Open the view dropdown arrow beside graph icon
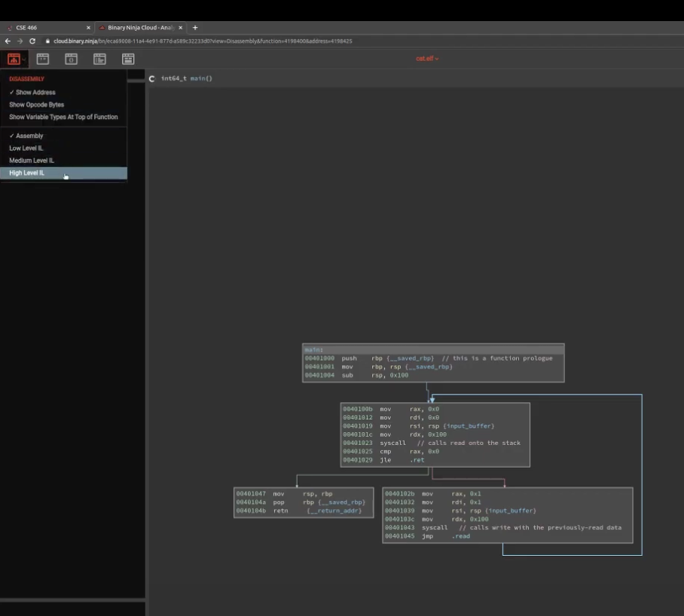This screenshot has height=616, width=684. (x=24, y=59)
